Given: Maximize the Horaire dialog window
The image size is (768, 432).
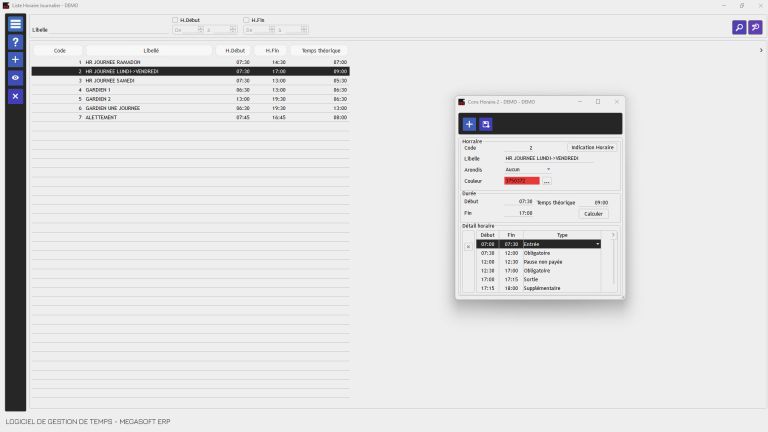Looking at the screenshot, I should click(x=598, y=102).
